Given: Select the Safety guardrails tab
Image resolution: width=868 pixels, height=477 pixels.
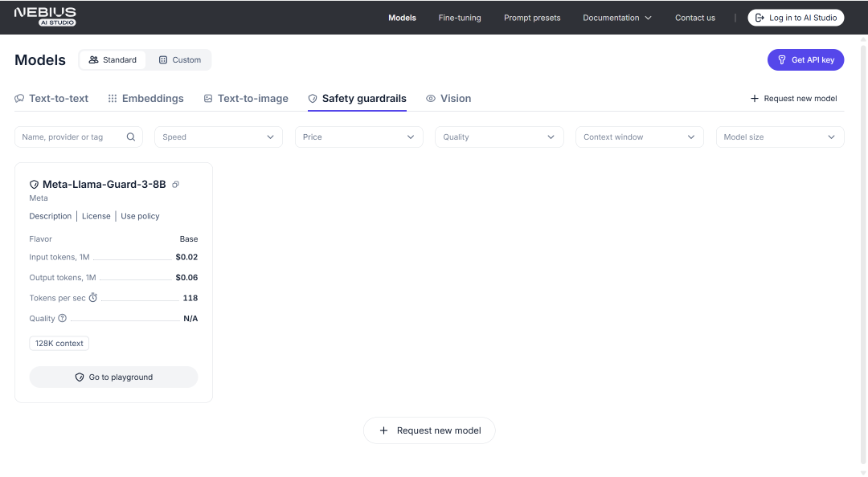Looking at the screenshot, I should (x=357, y=99).
